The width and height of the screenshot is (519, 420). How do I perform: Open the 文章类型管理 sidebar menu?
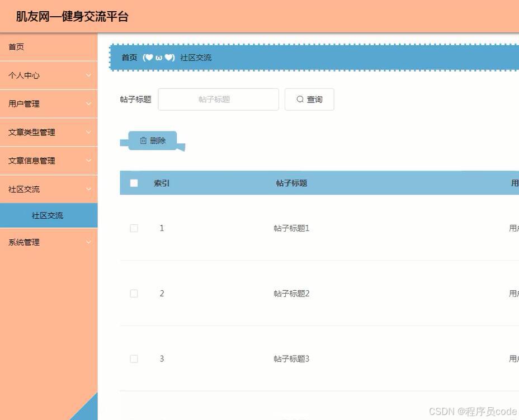[49, 133]
